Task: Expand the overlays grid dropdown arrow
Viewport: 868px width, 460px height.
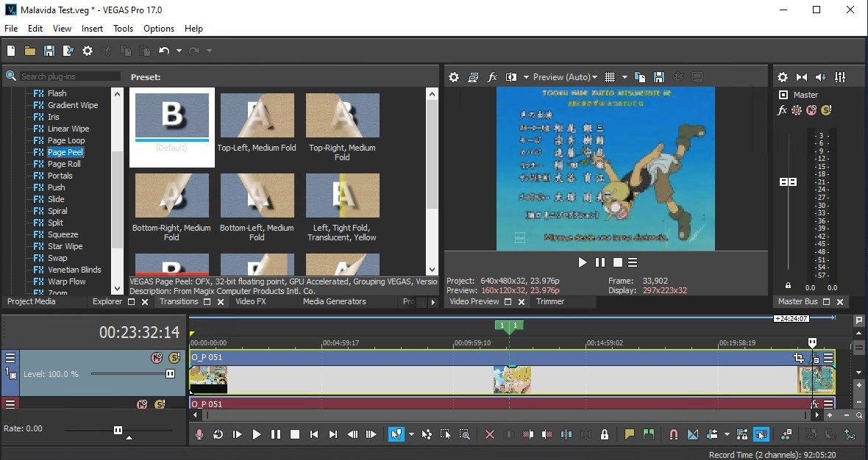Action: pos(625,77)
